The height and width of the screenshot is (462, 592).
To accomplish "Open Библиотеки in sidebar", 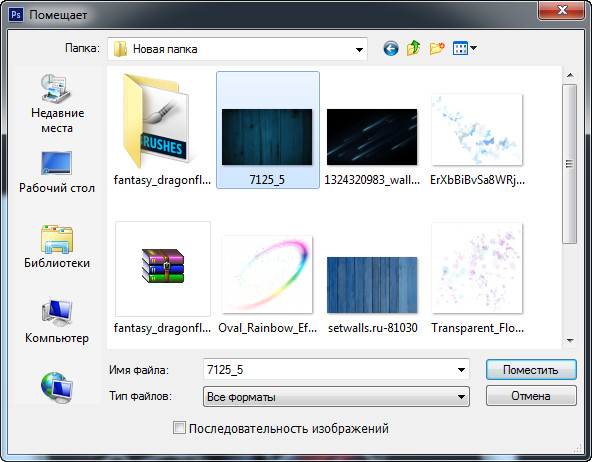I will point(57,246).
